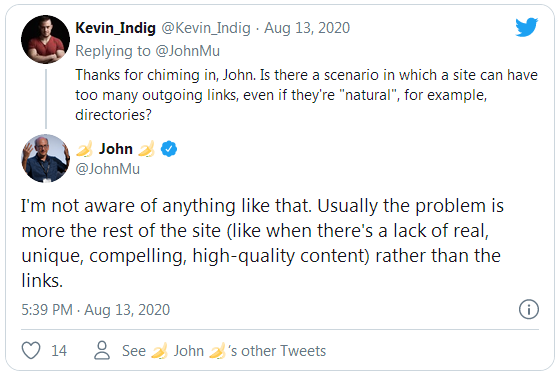The width and height of the screenshot is (559, 376).
Task: Click the person profile icon
Action: pyautogui.click(x=102, y=350)
